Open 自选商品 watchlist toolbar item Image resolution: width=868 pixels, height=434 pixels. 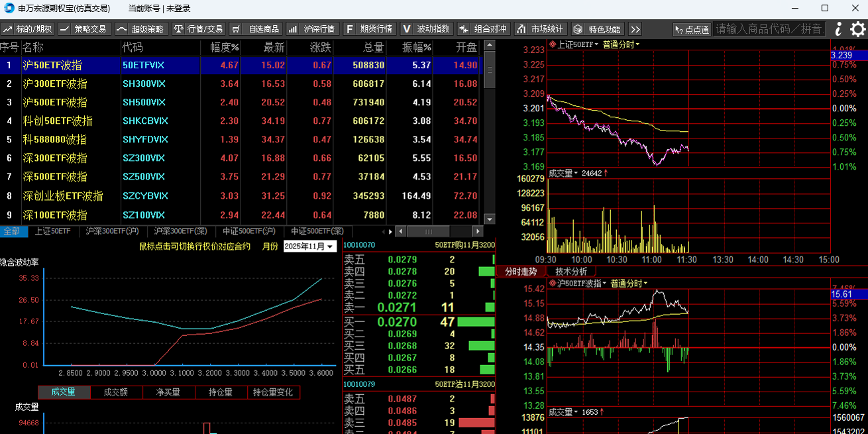point(256,29)
